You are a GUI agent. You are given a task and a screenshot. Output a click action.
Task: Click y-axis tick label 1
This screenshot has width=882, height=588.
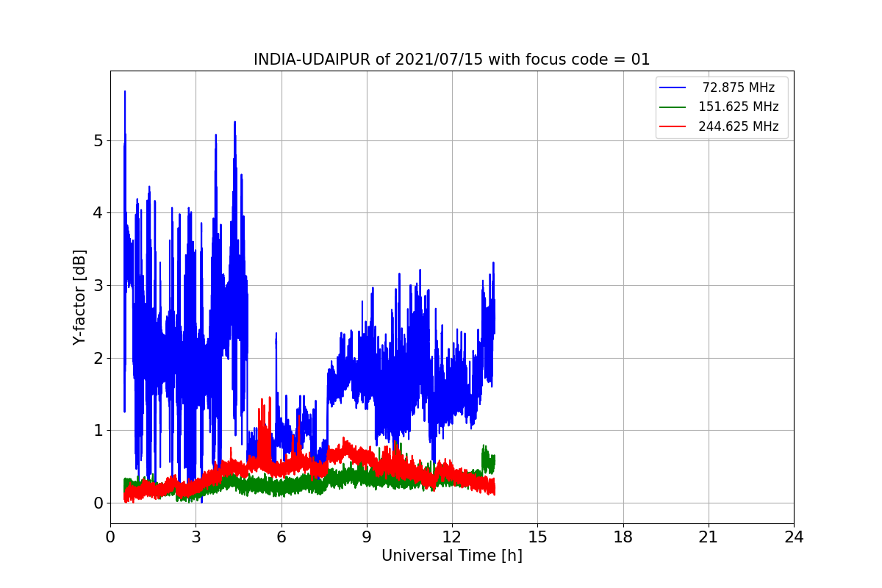pos(98,431)
